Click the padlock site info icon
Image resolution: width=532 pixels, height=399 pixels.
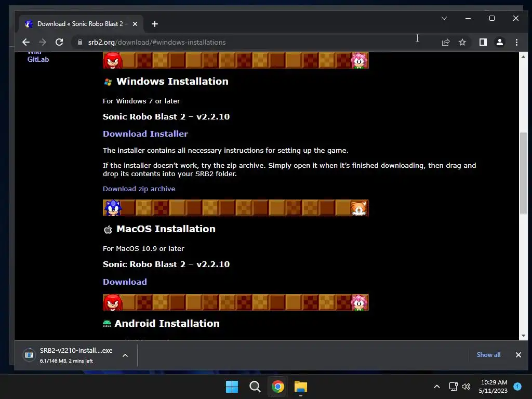80,42
